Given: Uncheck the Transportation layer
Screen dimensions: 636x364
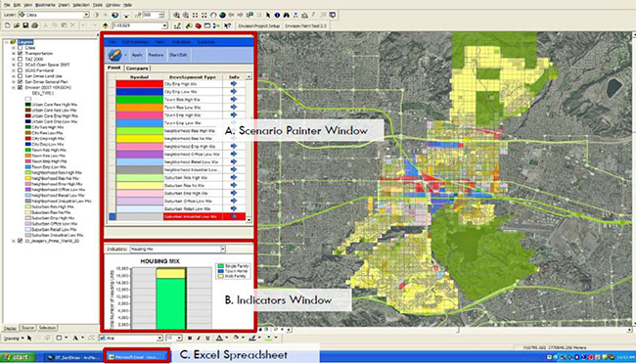Looking at the screenshot, I should (x=20, y=54).
